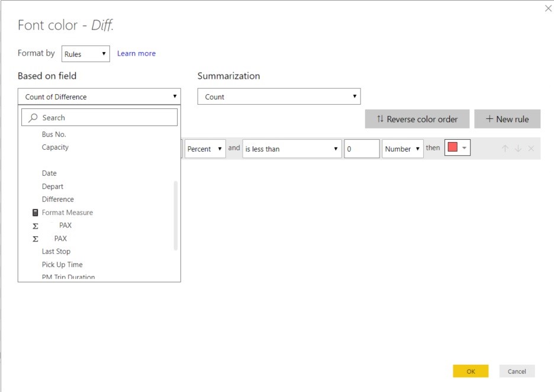The width and height of the screenshot is (554, 392).
Task: Open the Summarization Count dropdown
Action: [x=279, y=97]
